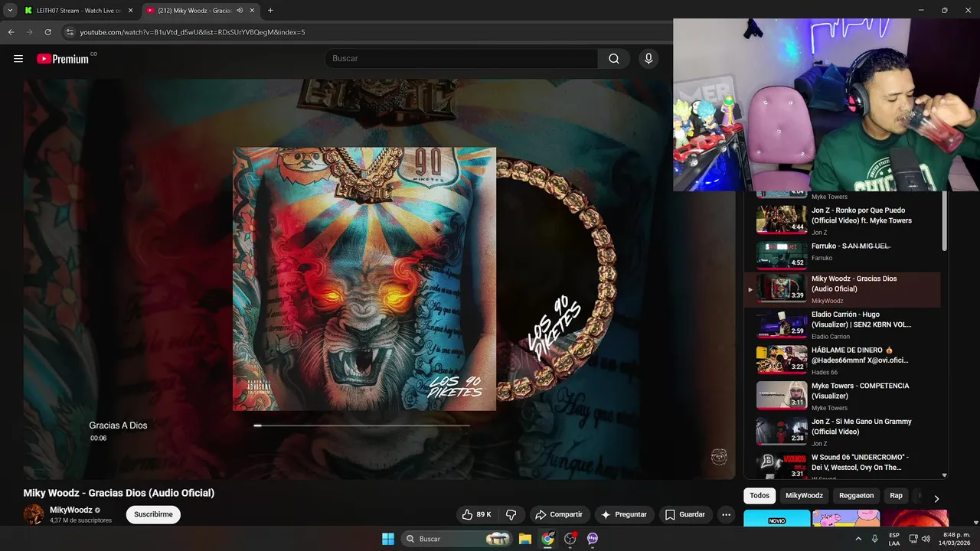Open the YouTube hamburger guide menu
The height and width of the screenshot is (551, 980).
pyautogui.click(x=18, y=59)
